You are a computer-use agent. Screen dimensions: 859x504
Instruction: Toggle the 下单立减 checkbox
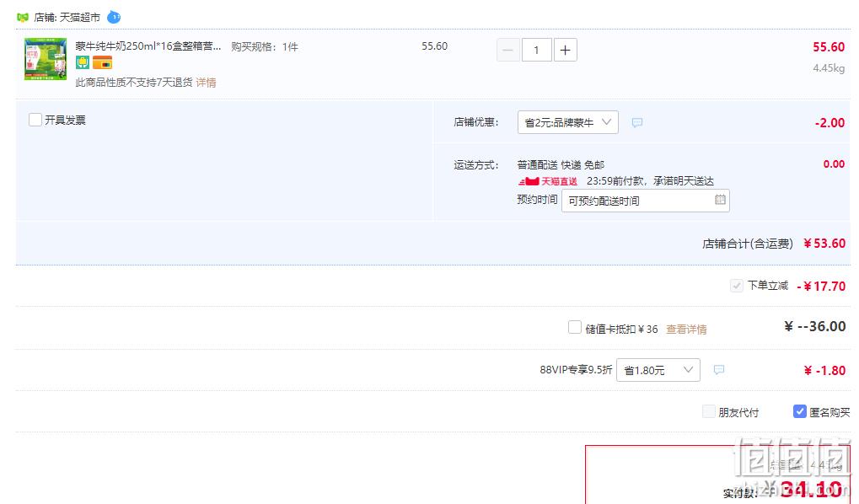coord(736,286)
